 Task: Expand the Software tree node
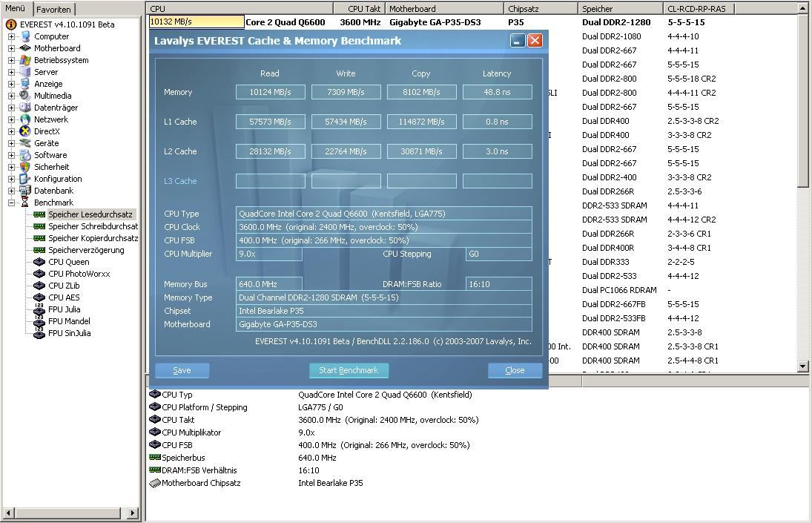click(11, 155)
